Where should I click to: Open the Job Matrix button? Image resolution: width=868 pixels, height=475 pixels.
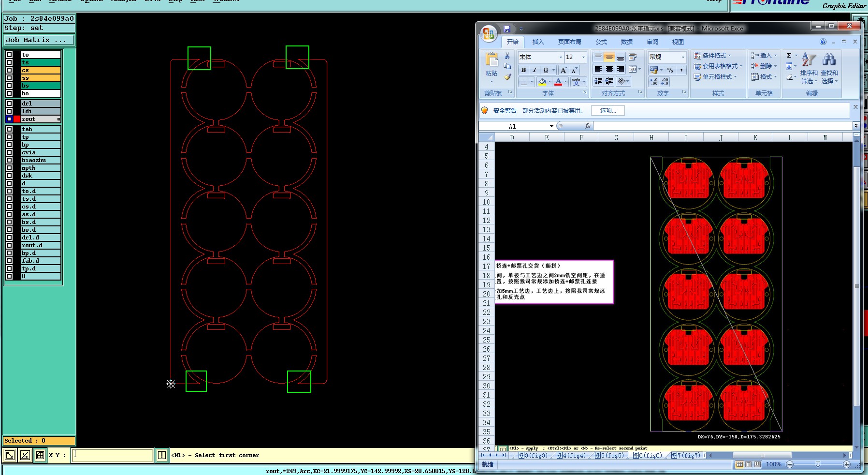coord(39,40)
